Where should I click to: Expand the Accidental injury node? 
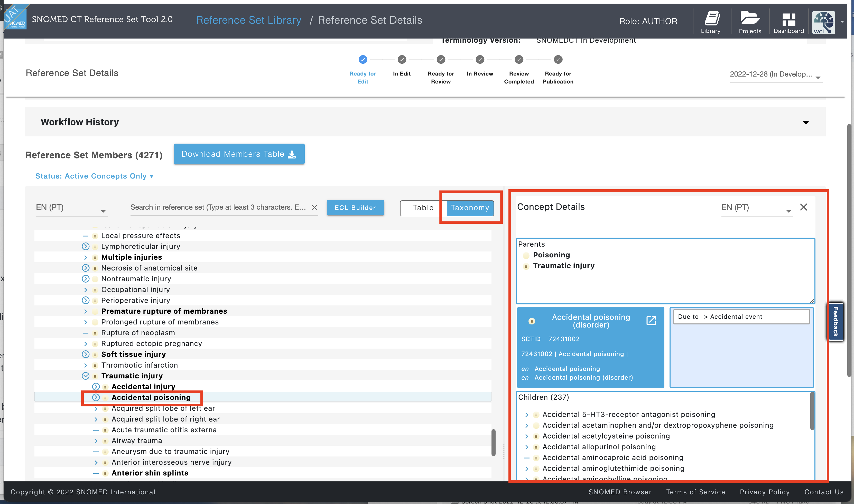click(x=96, y=387)
